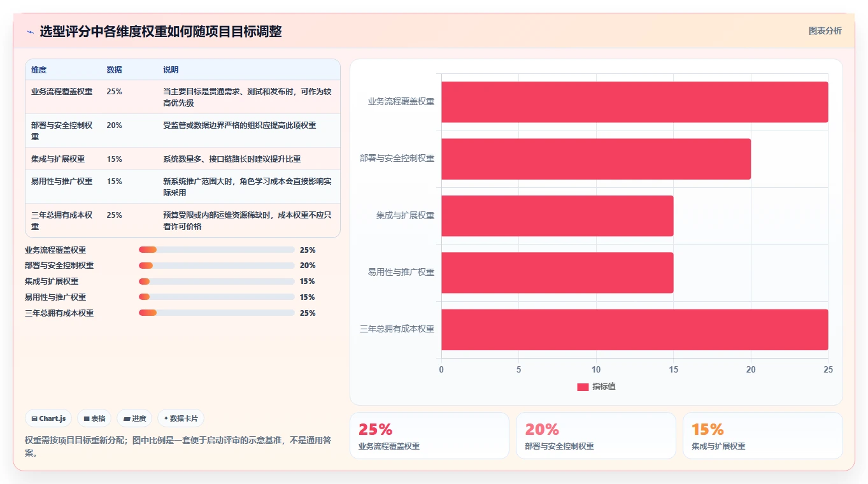Image resolution: width=868 pixels, height=484 pixels.
Task: Click the 易用性与推广权重 chart bar
Action: pyautogui.click(x=557, y=273)
